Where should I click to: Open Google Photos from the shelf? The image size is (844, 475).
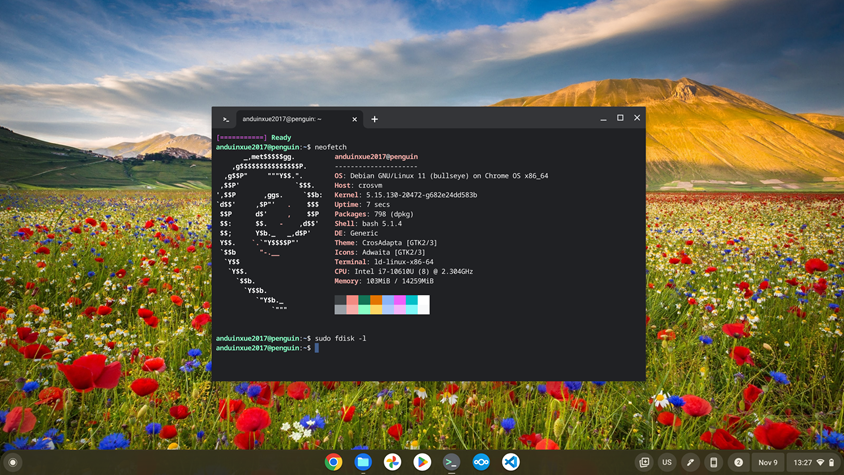coord(393,462)
